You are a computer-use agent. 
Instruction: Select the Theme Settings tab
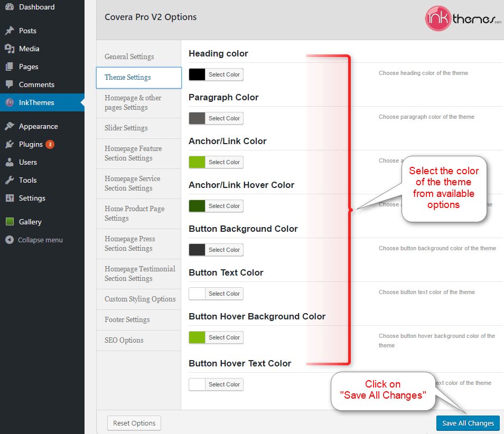tap(138, 78)
